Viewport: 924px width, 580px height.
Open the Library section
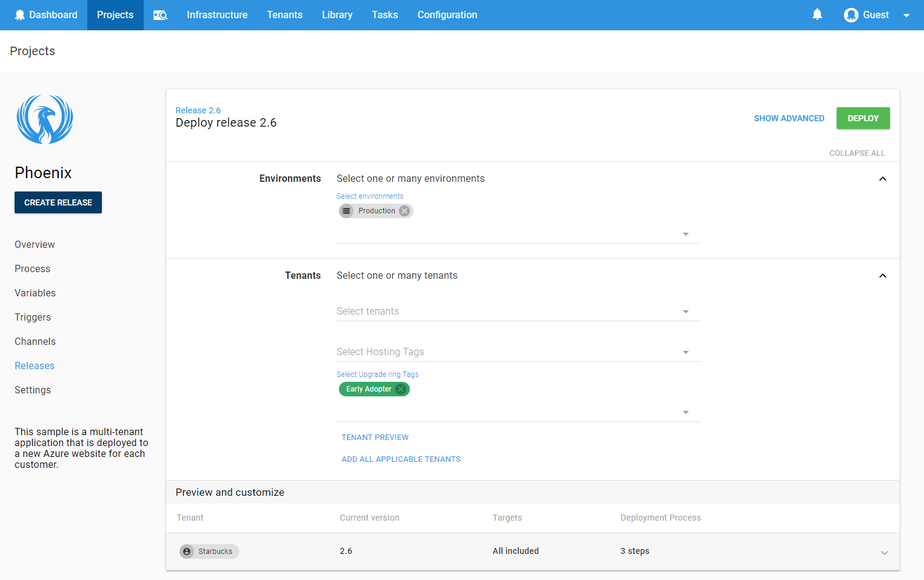(x=336, y=15)
